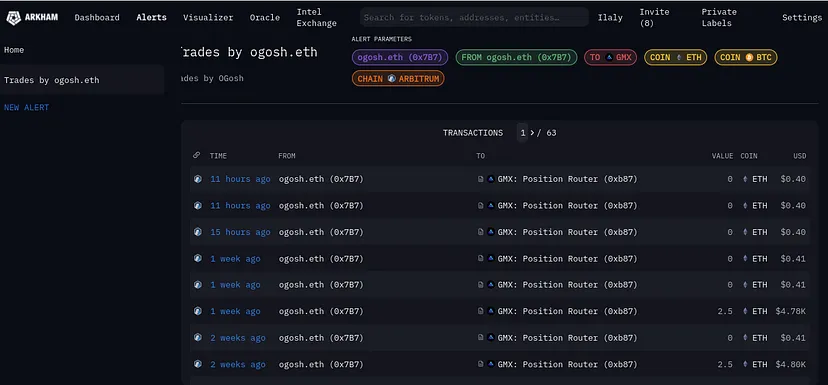Click ETH coin icon on $4.80K row

tap(745, 364)
